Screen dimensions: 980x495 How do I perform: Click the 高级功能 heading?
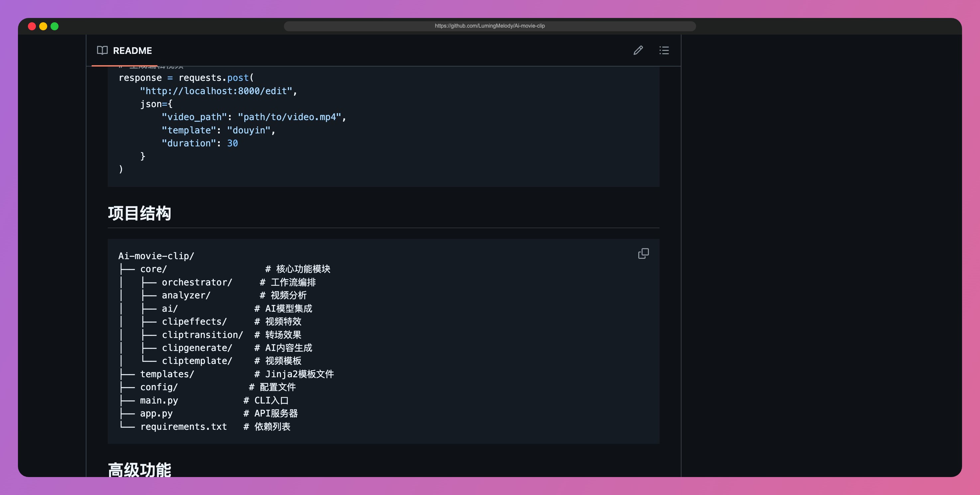pyautogui.click(x=140, y=469)
